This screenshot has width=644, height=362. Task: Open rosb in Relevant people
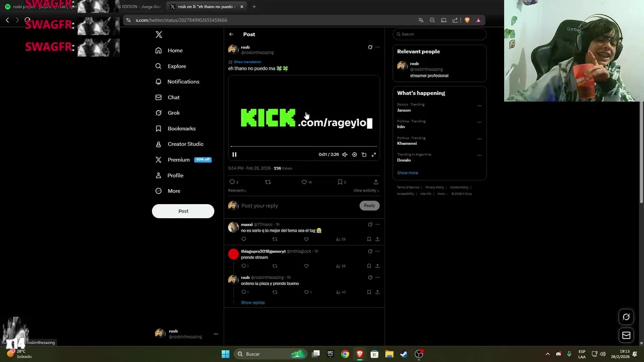(x=439, y=69)
